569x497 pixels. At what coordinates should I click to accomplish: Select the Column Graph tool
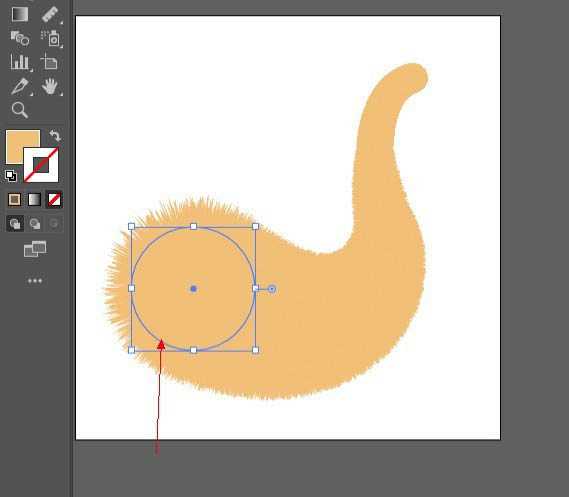pos(20,62)
